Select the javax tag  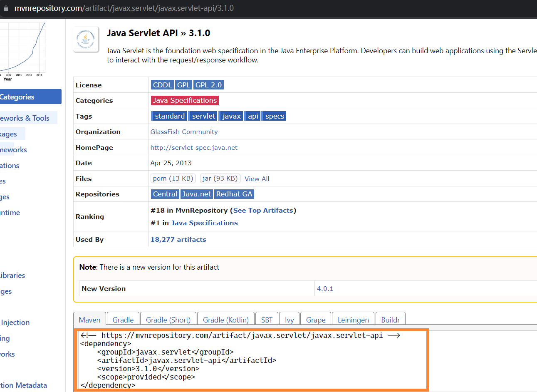coord(231,116)
